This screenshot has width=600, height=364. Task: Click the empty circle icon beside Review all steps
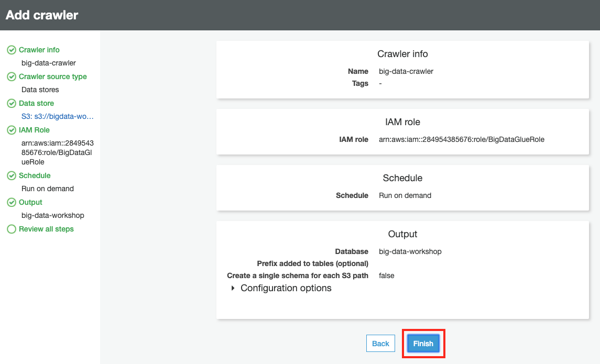11,229
